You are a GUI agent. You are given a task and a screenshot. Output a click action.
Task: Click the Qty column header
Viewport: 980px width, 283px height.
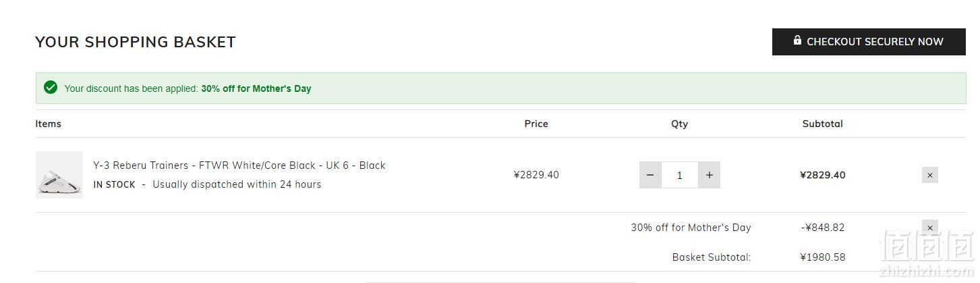[x=679, y=124]
